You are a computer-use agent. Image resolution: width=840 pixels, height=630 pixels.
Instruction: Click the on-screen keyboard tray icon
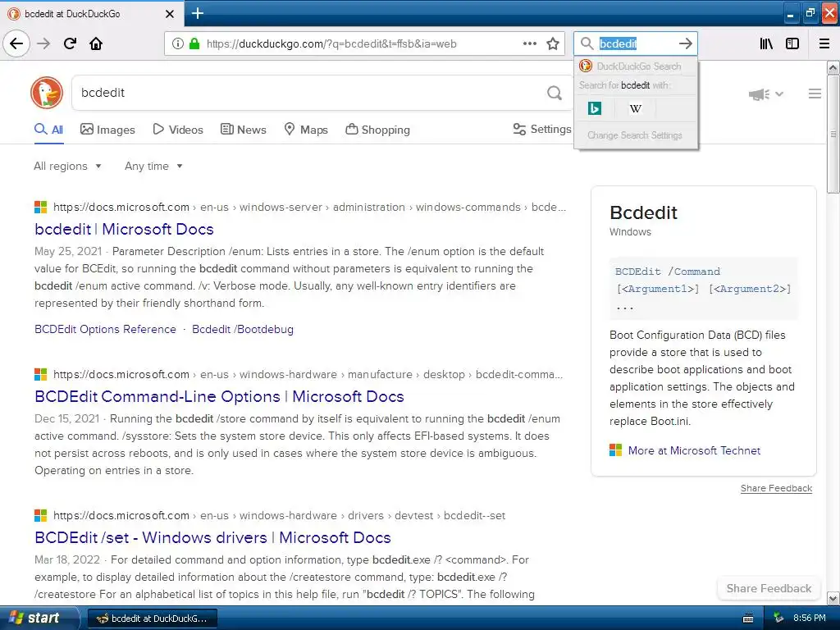[x=748, y=619]
